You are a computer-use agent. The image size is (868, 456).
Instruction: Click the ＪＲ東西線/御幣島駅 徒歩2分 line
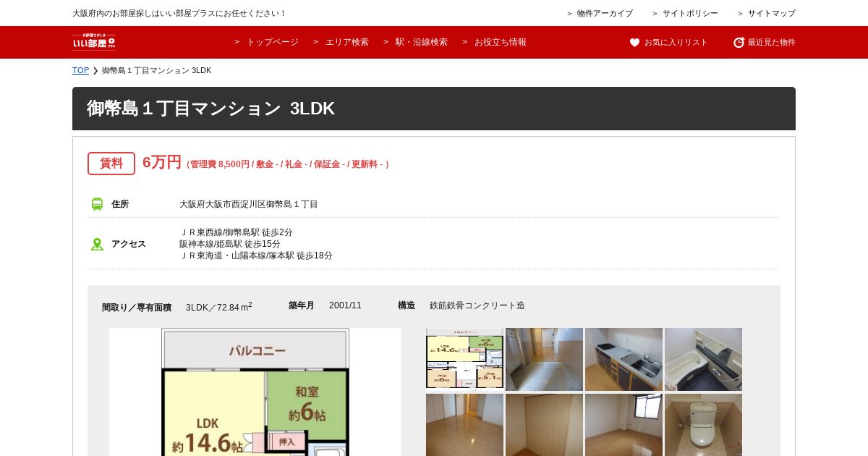tap(236, 232)
